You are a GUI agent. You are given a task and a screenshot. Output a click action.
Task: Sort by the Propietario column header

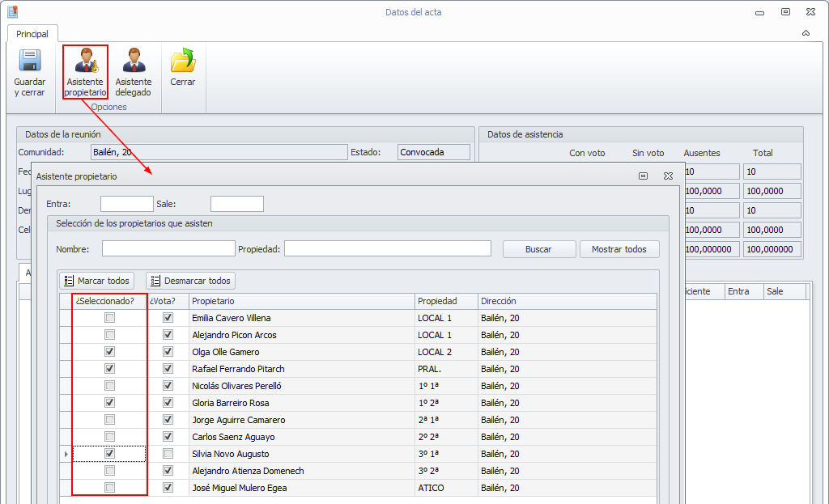coord(301,301)
